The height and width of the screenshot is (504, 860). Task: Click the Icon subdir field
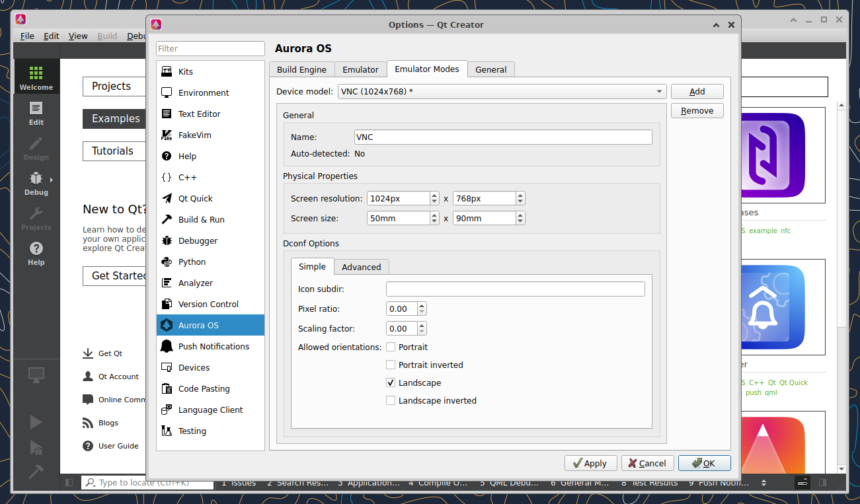click(x=516, y=289)
